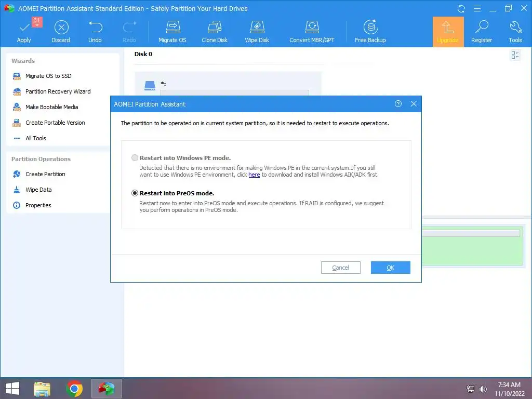Open File Explorer from taskbar

pyautogui.click(x=42, y=389)
